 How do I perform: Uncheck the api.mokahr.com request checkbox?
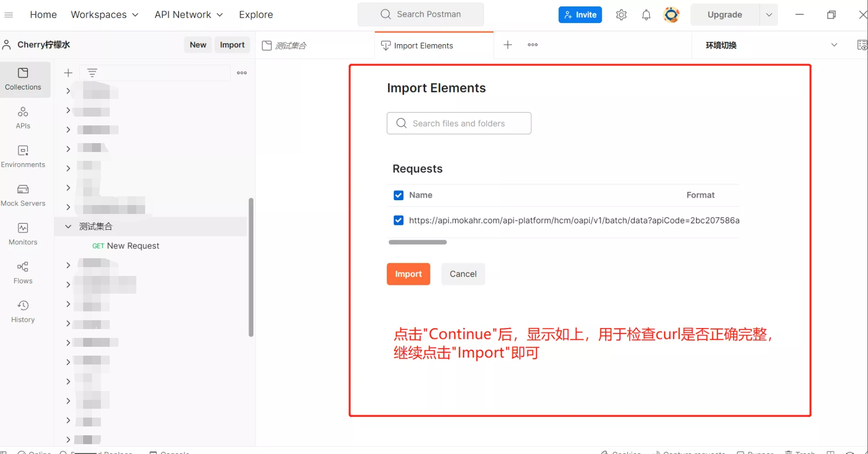pos(399,220)
